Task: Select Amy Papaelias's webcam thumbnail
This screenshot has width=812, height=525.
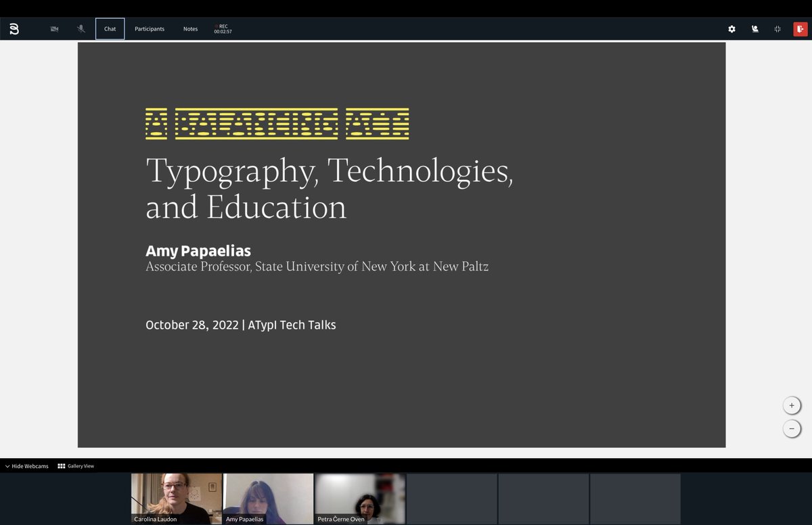Action: [x=269, y=499]
